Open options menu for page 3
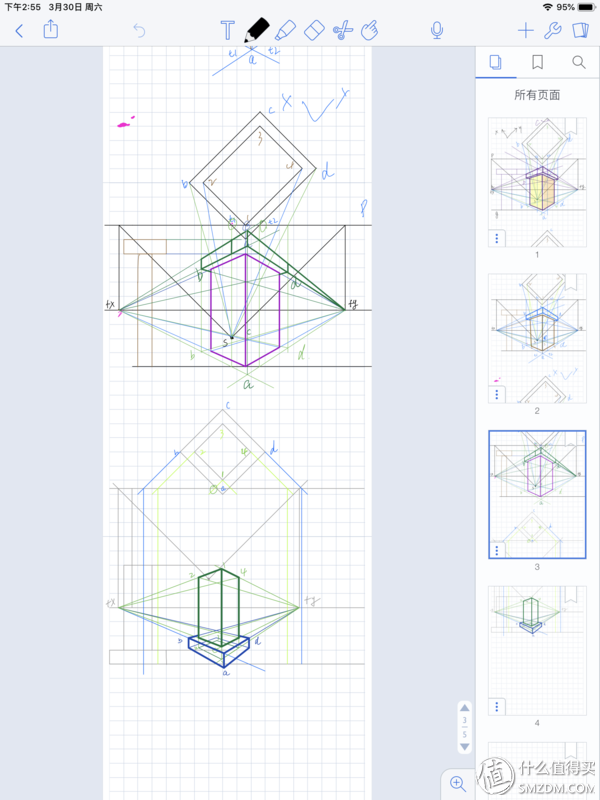The width and height of the screenshot is (600, 800). pyautogui.click(x=497, y=551)
